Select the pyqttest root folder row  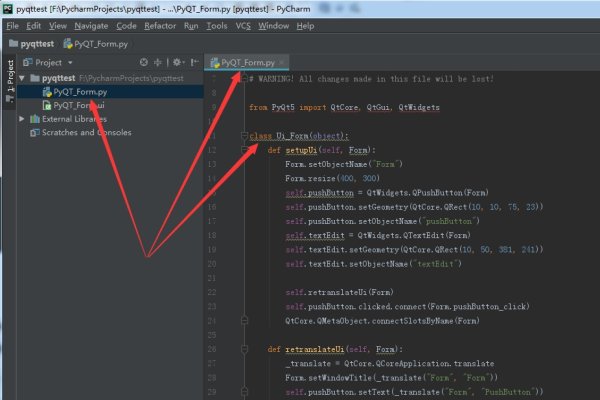click(x=110, y=78)
